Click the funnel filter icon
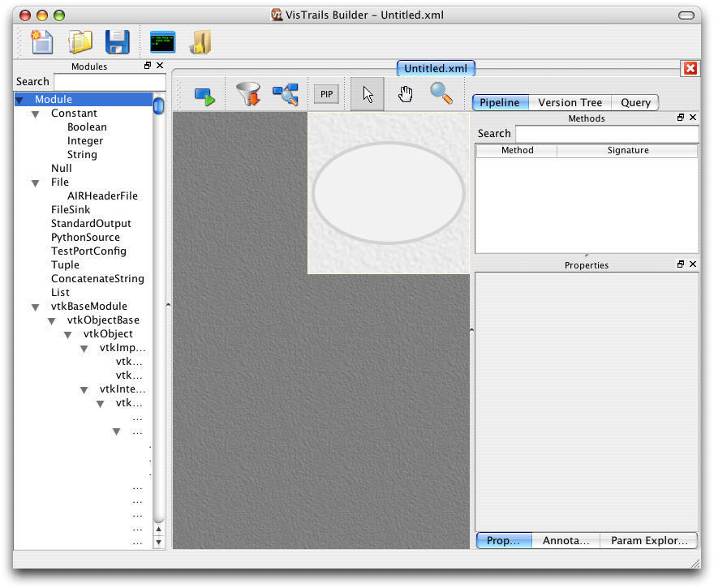Image resolution: width=714 pixels, height=588 pixels. pos(247,95)
